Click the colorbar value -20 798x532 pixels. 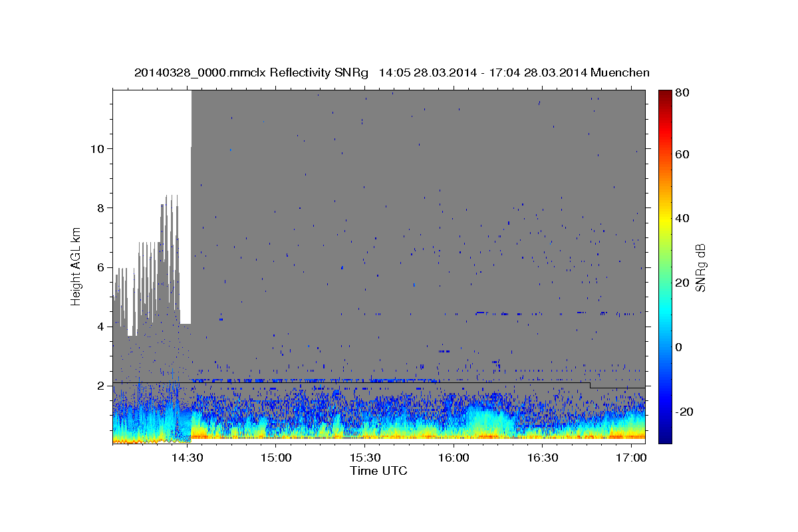(684, 412)
